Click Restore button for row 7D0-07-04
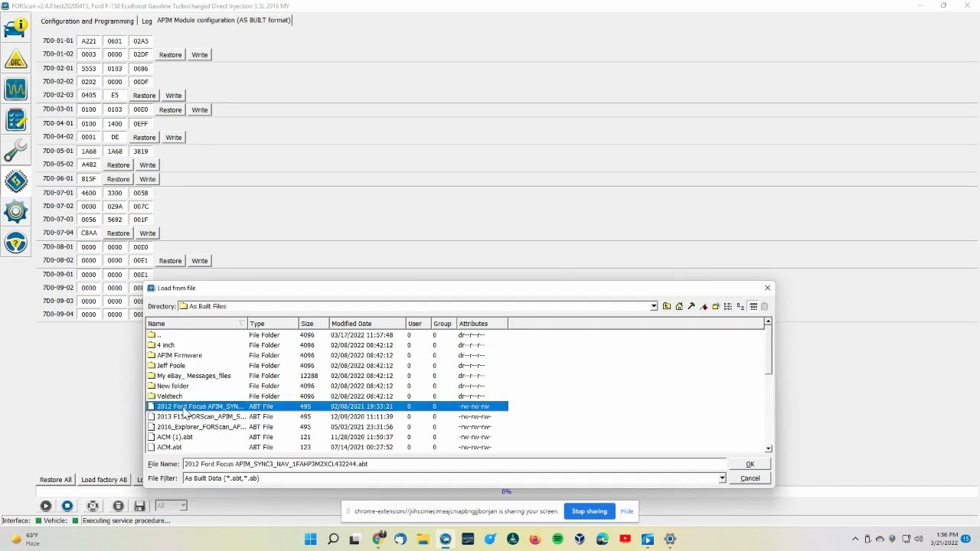This screenshot has width=980, height=551. [118, 233]
